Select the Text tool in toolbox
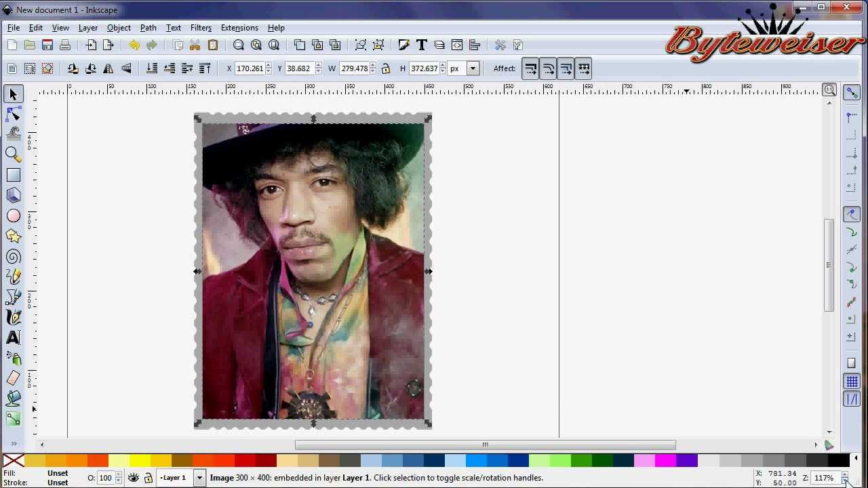This screenshot has width=868, height=488. tap(13, 338)
